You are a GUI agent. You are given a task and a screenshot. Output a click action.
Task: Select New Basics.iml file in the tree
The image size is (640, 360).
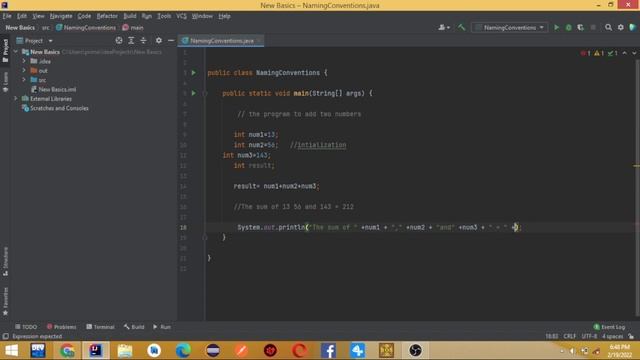pyautogui.click(x=53, y=89)
